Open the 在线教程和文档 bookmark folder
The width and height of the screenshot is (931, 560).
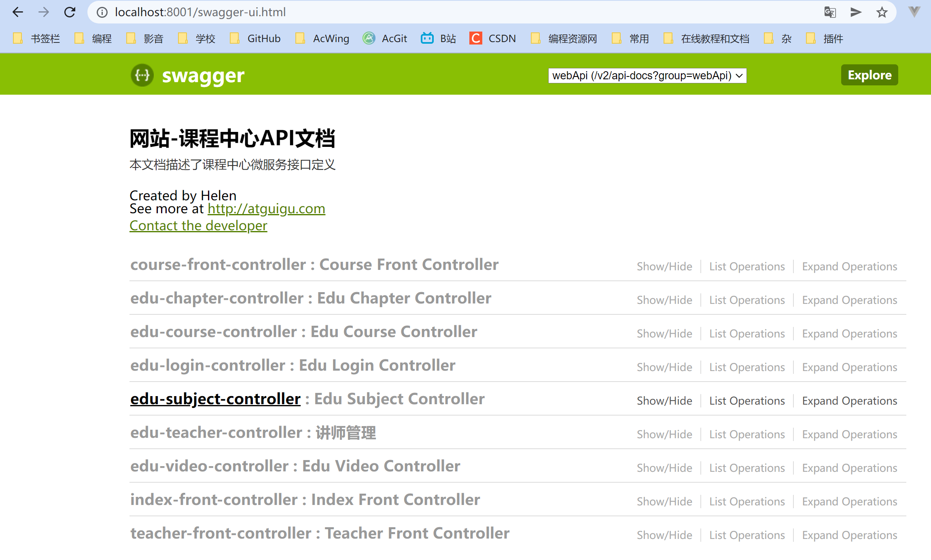706,38
